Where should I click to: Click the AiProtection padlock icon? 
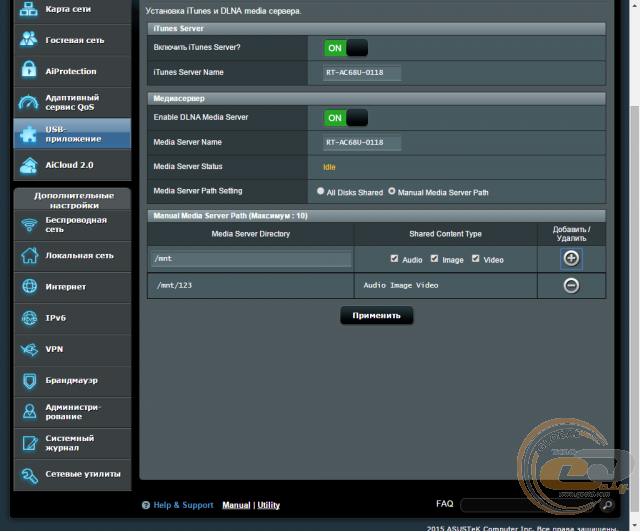click(29, 70)
